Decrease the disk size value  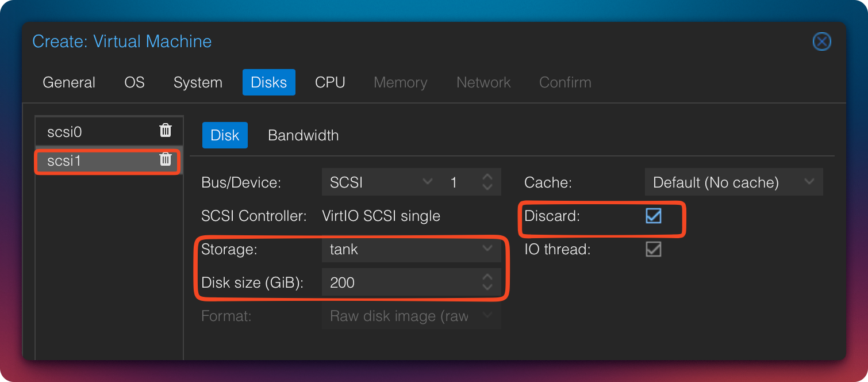pyautogui.click(x=487, y=288)
